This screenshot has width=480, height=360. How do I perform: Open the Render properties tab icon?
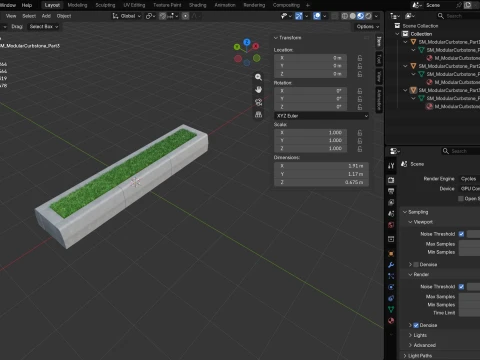pyautogui.click(x=391, y=180)
